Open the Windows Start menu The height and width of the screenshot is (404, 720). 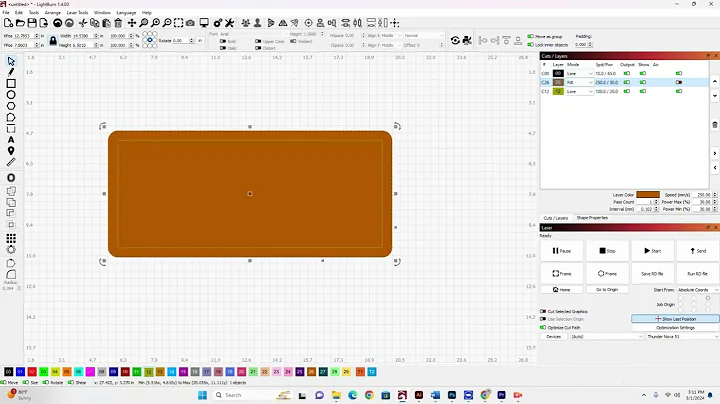click(x=202, y=395)
